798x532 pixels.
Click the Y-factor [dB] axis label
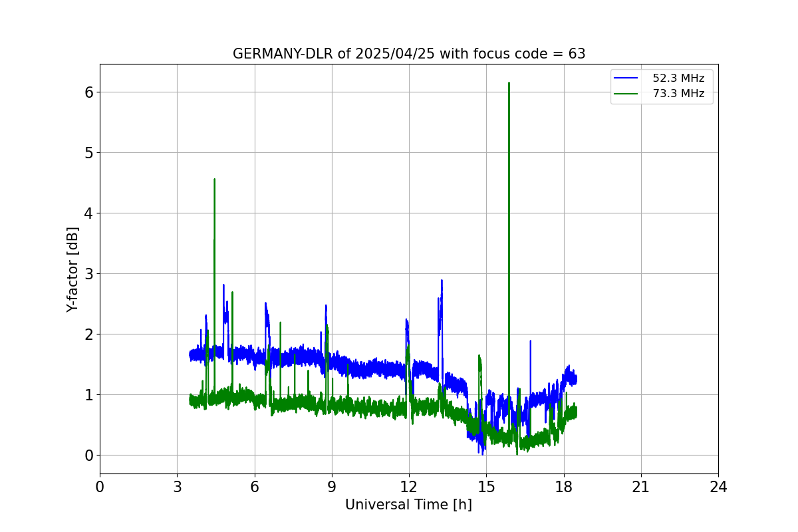pos(72,269)
